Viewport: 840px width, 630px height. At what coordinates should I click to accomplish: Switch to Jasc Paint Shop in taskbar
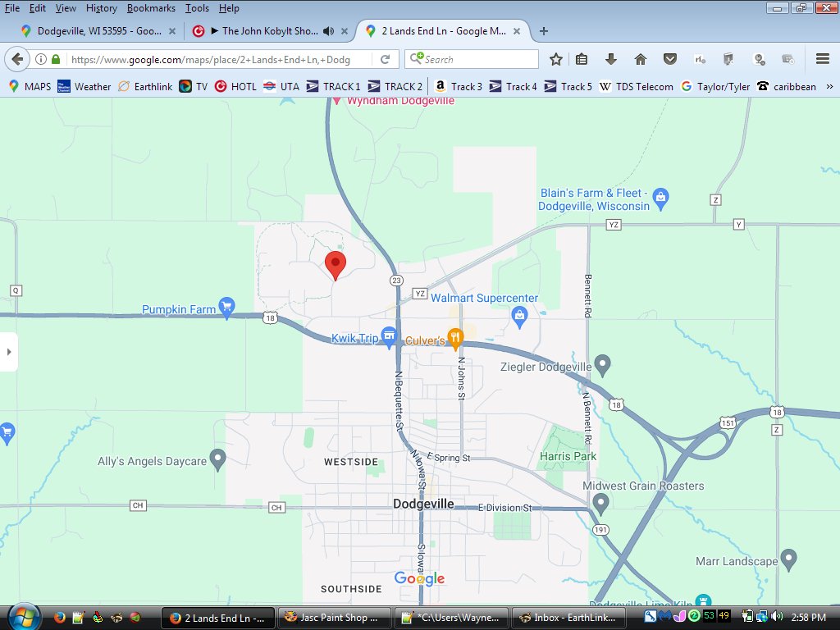tap(331, 617)
